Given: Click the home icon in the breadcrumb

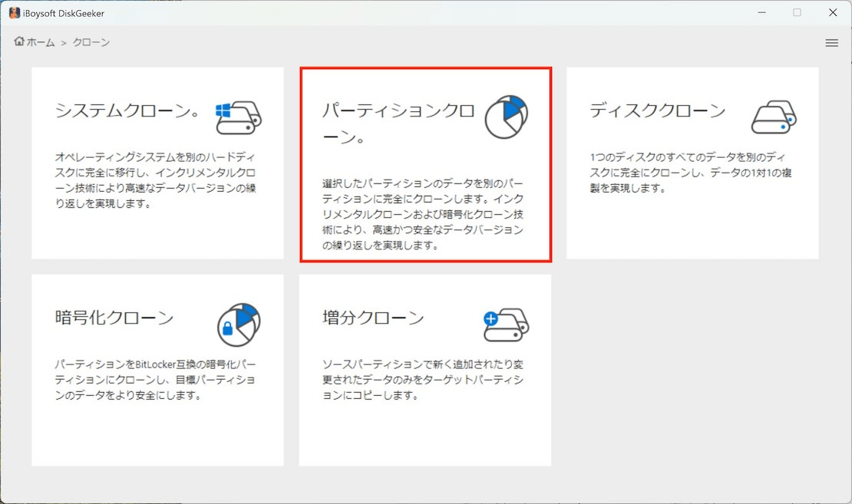Looking at the screenshot, I should click(19, 41).
